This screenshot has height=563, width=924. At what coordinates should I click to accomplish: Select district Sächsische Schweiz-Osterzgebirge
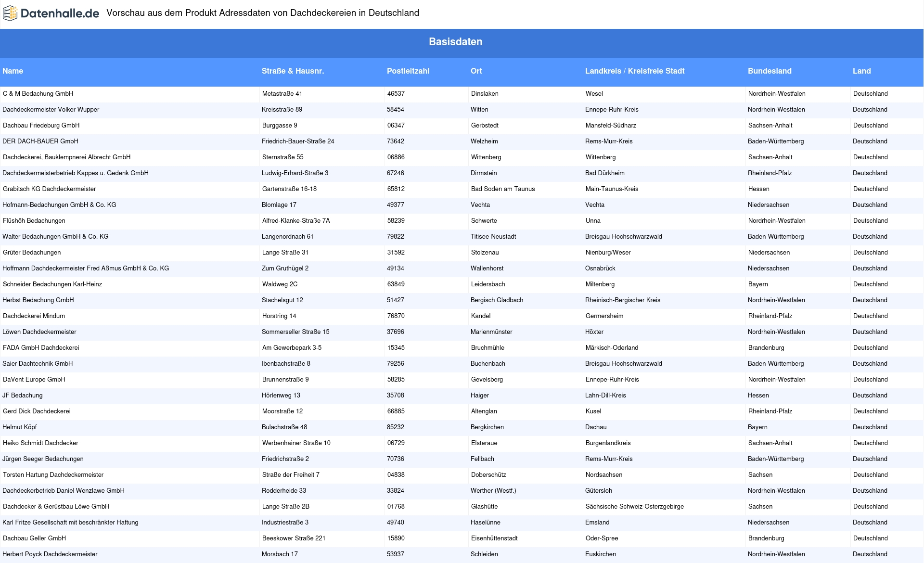635,507
